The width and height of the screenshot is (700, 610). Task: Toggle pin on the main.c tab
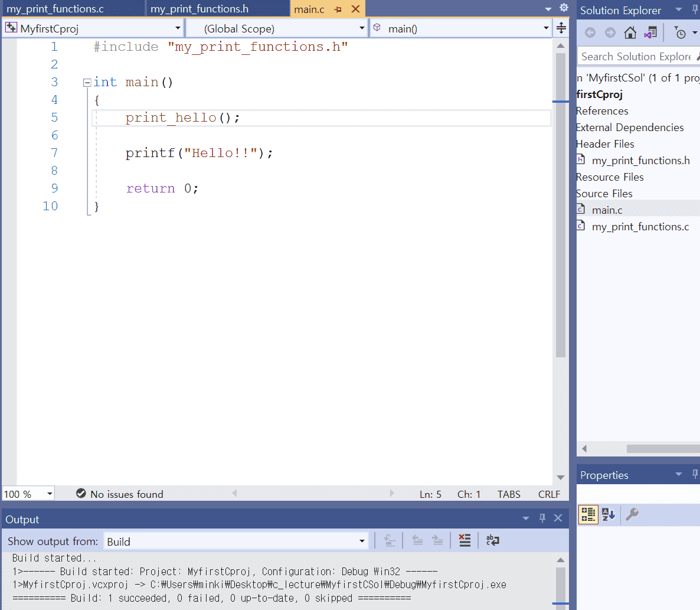pos(338,9)
